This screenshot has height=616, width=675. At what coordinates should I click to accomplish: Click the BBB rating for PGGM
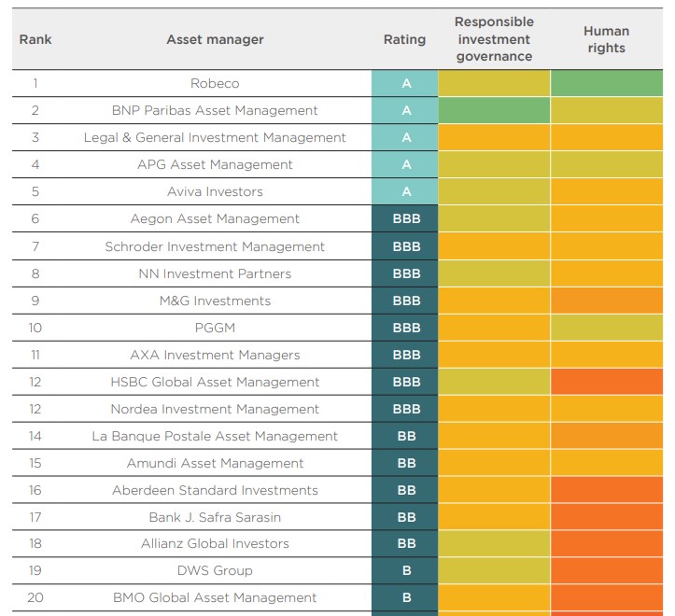(x=405, y=328)
